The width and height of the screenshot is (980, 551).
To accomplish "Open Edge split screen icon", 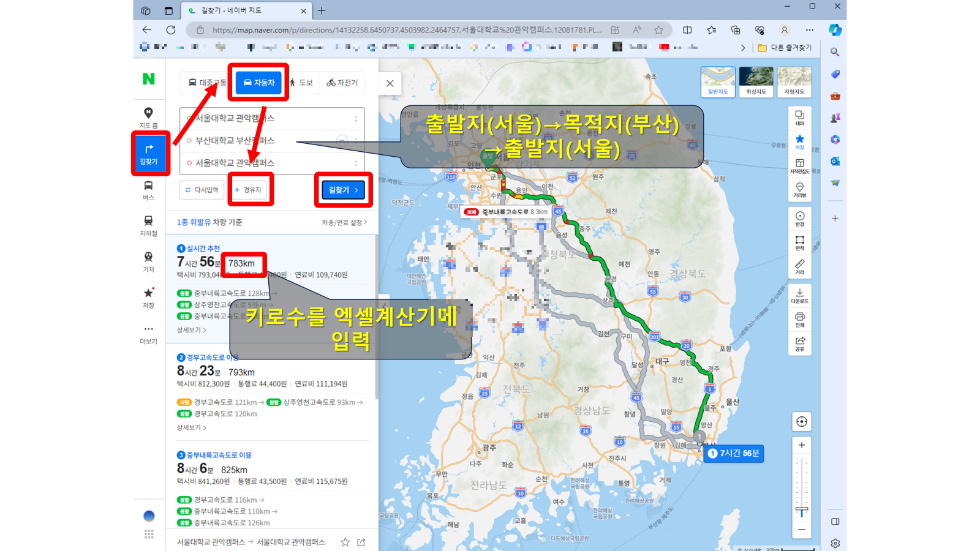I will [x=687, y=30].
